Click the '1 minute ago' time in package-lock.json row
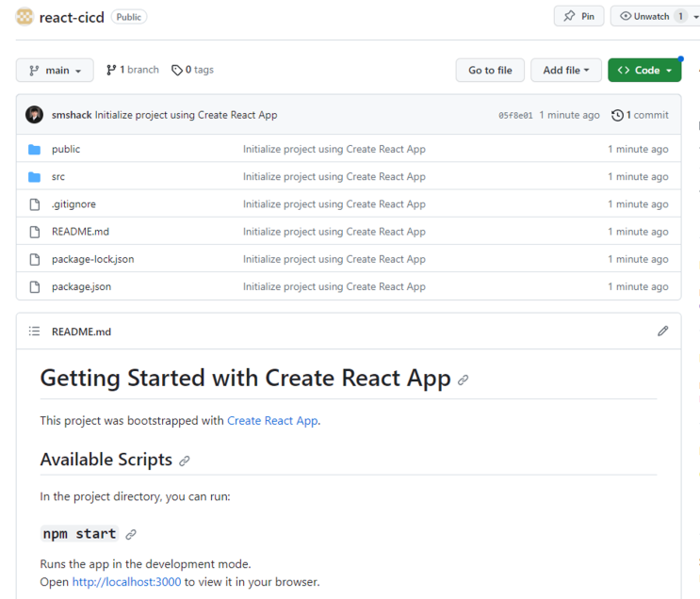 638,259
